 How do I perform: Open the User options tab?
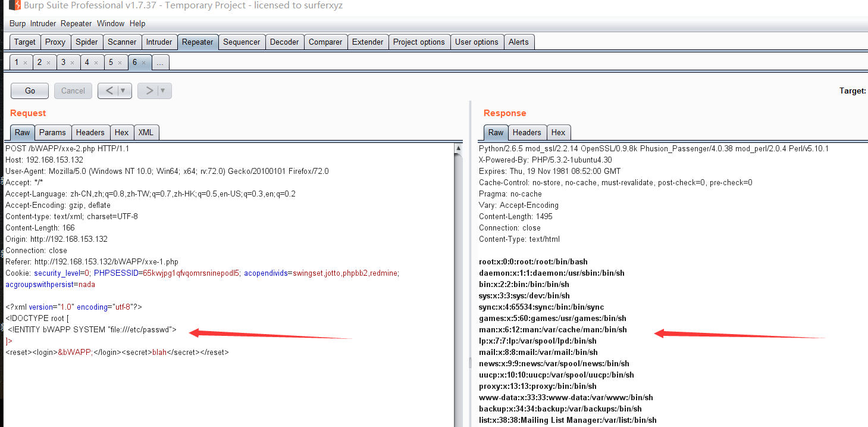tap(477, 42)
